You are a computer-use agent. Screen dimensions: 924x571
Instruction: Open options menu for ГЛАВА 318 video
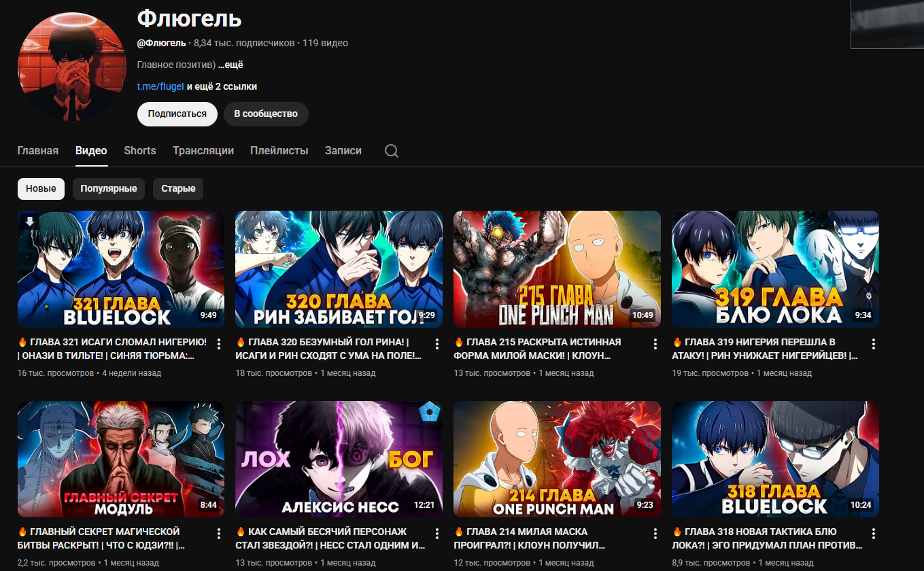click(x=874, y=534)
